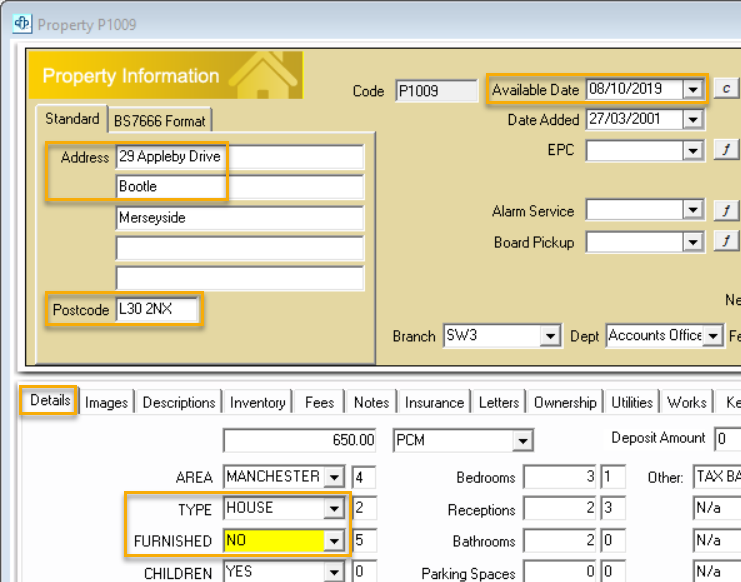The image size is (741, 582).
Task: Click the Property P1009 window icon
Action: pyautogui.click(x=22, y=23)
